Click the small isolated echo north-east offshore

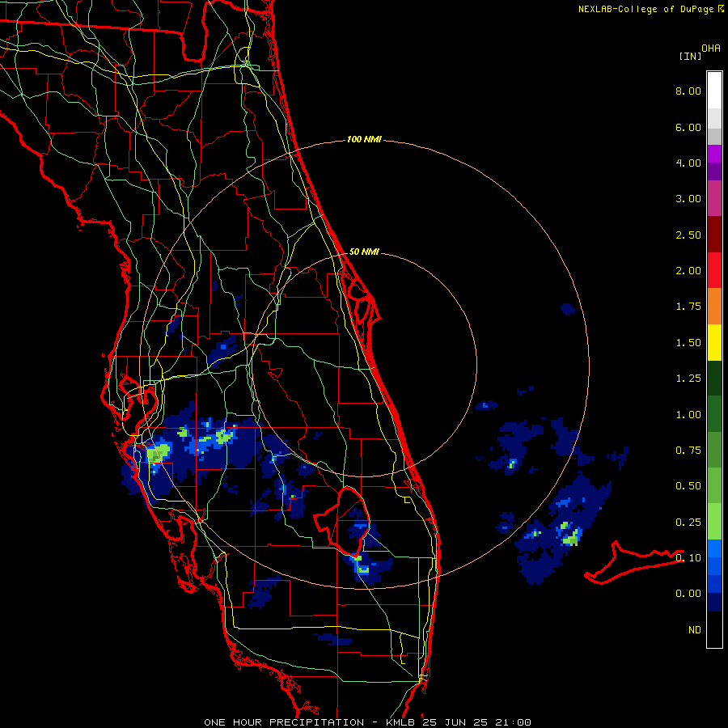pyautogui.click(x=568, y=309)
